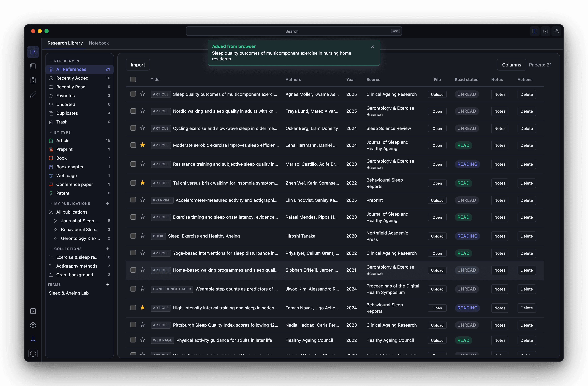Open the library icon in left rail
588x386 pixels.
click(x=33, y=52)
